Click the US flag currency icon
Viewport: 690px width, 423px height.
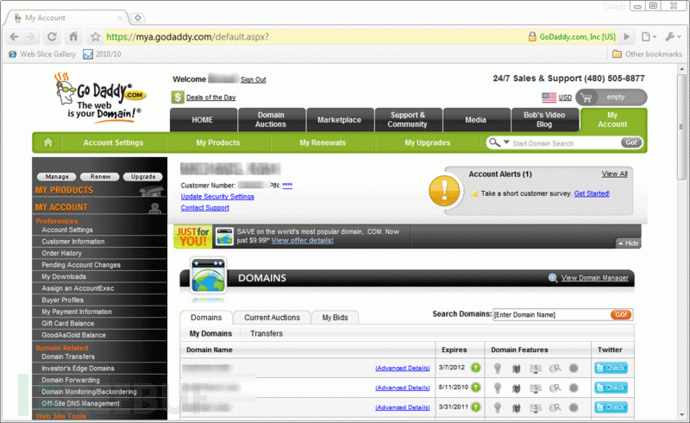point(549,97)
